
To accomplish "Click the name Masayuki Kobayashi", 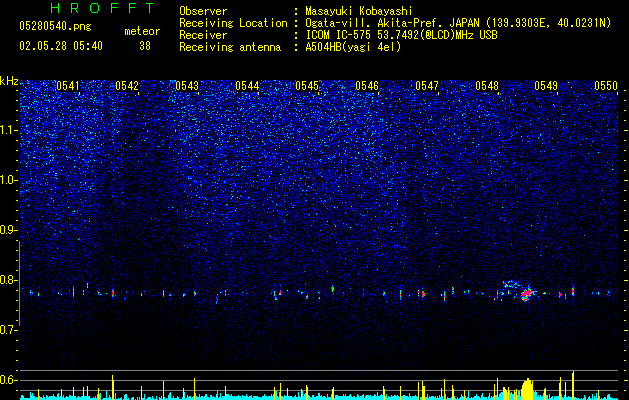I will (359, 11).
